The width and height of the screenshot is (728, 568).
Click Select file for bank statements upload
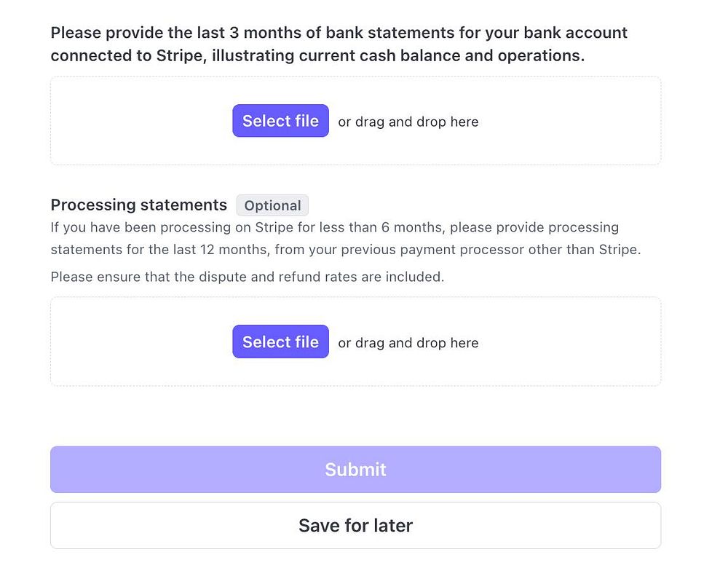click(280, 121)
